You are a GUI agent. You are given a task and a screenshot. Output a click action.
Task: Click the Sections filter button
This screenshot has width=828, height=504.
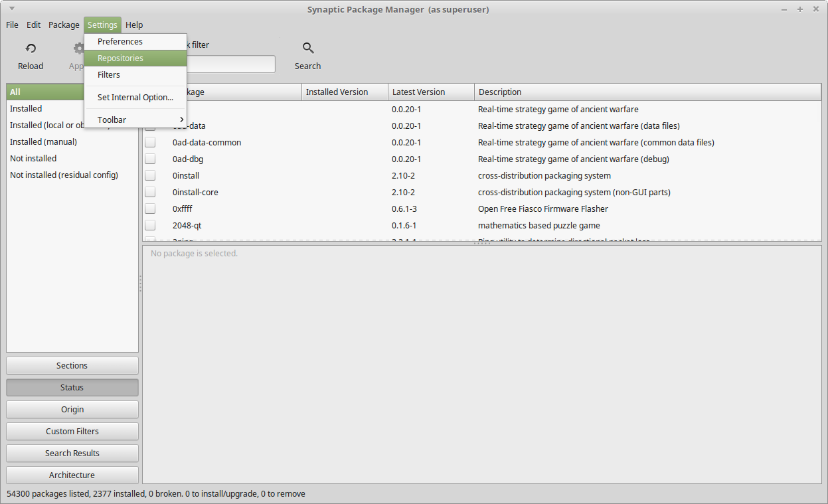pyautogui.click(x=72, y=365)
